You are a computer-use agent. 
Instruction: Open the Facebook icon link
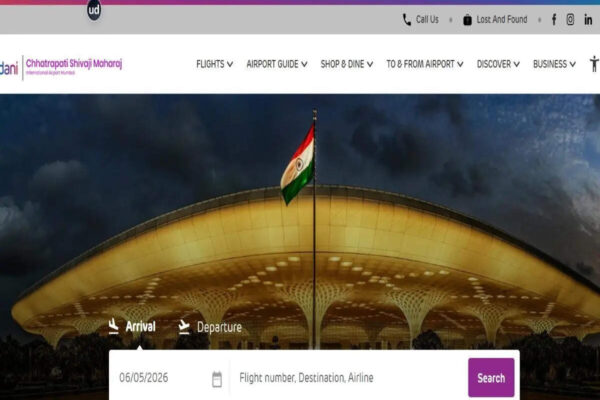click(554, 20)
